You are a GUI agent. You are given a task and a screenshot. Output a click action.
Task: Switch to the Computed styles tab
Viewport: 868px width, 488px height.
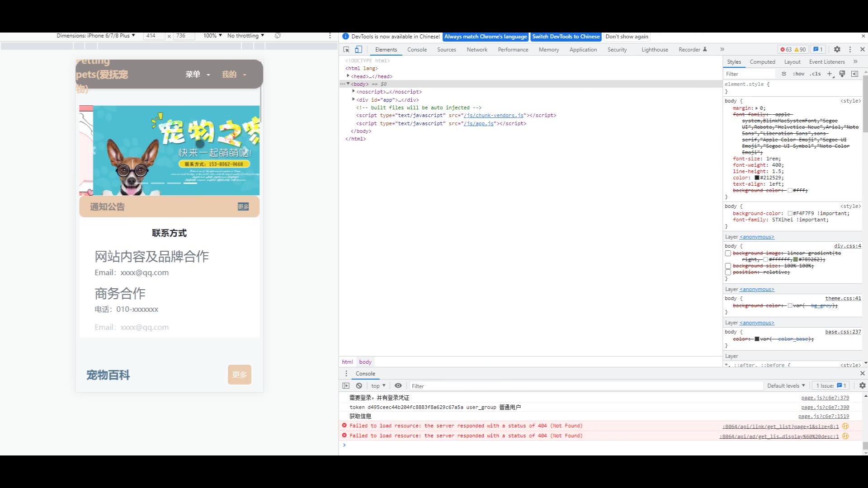[x=762, y=62]
